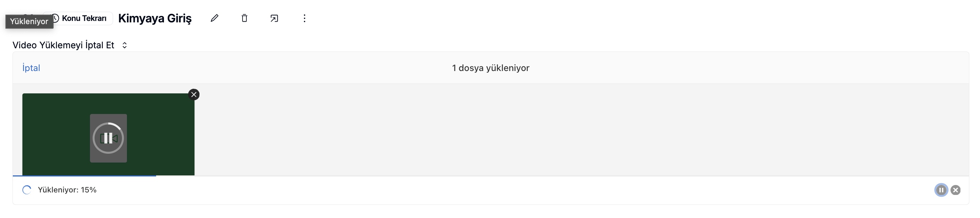The image size is (980, 218).
Task: Expand the up-down chevron beside Video Yüklemeyi İptal Et
Action: [x=124, y=45]
